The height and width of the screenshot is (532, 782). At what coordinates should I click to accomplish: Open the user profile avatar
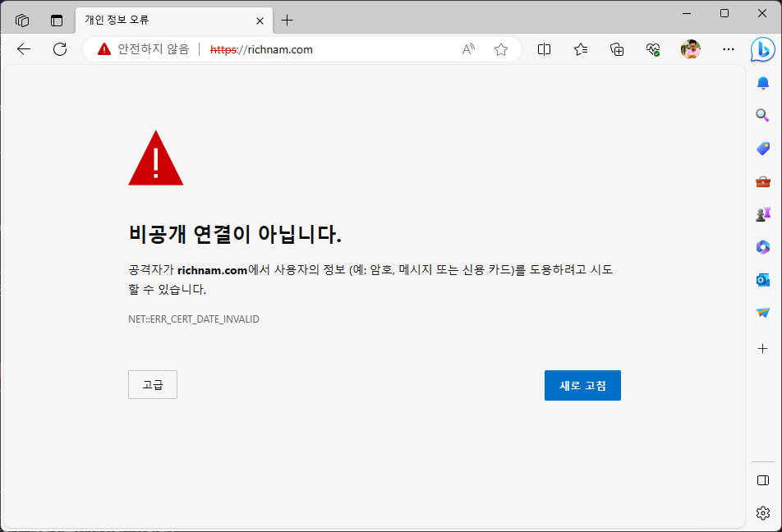690,49
